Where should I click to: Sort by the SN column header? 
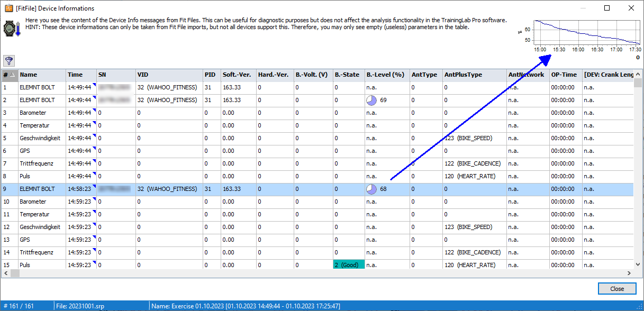click(116, 75)
